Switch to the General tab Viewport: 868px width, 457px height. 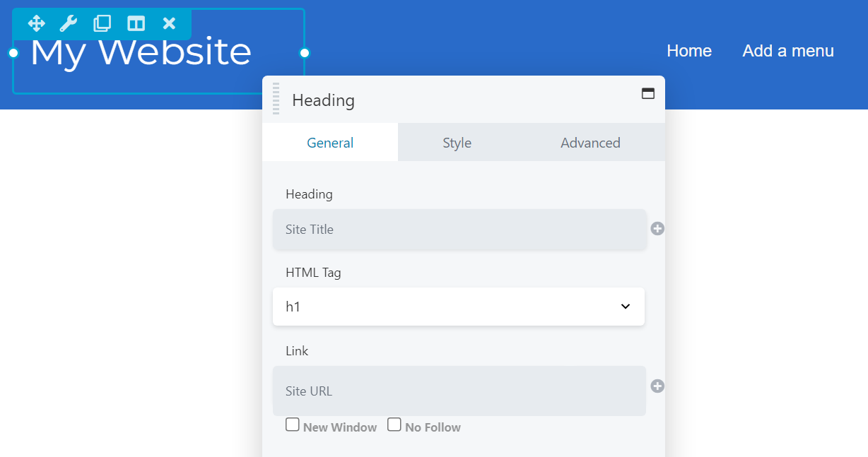point(330,143)
